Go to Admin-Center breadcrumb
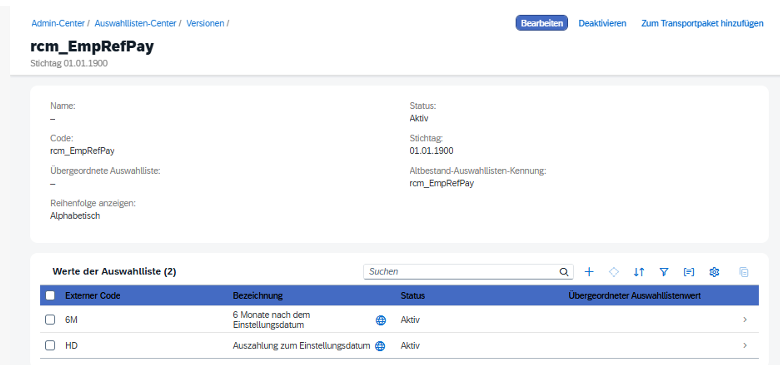 58,23
